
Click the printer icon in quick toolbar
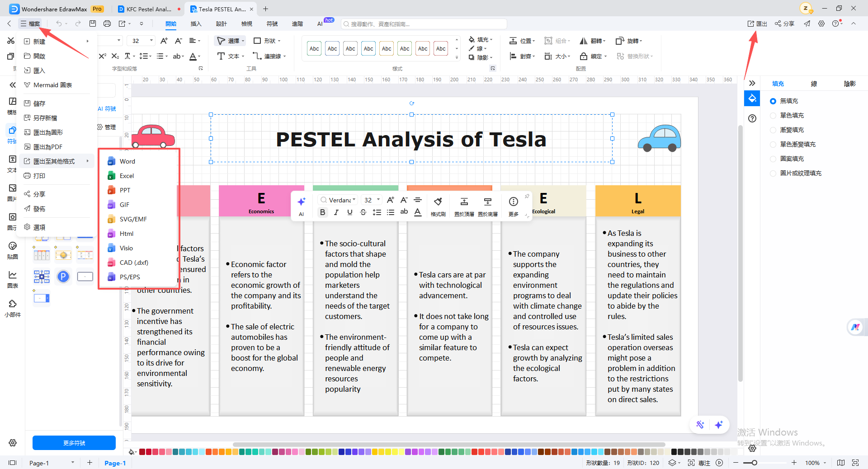tap(107, 23)
